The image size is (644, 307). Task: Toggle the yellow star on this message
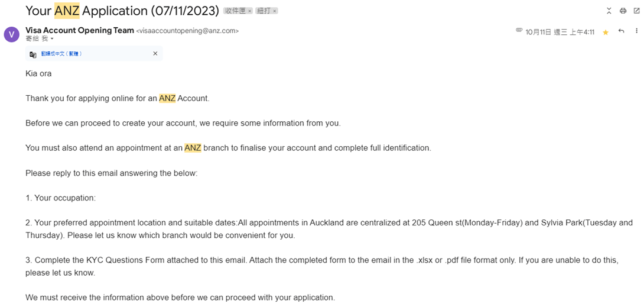point(606,33)
